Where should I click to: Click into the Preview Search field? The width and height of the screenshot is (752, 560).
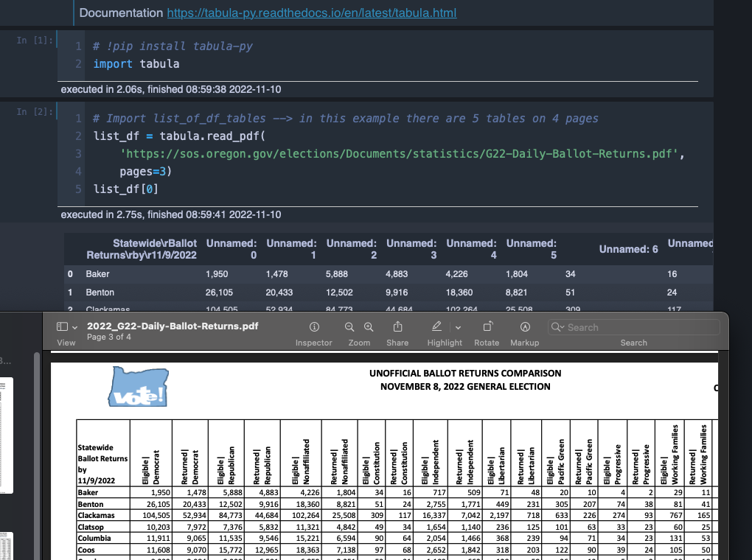coord(633,327)
